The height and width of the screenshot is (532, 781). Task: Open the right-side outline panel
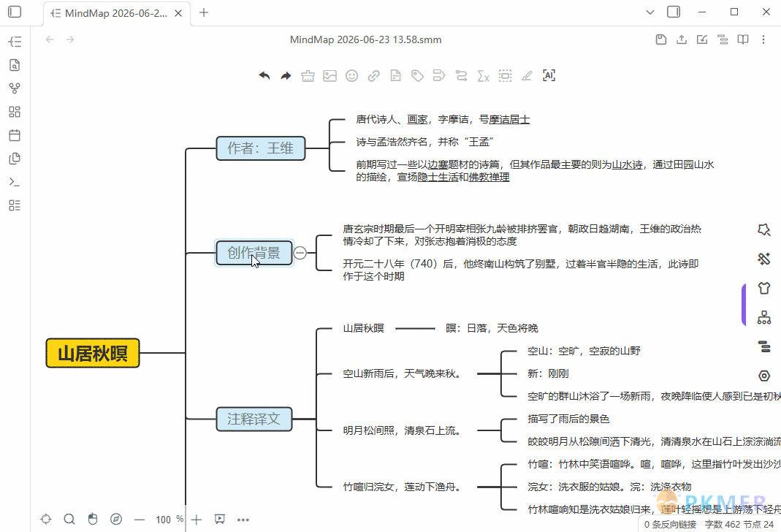(764, 346)
